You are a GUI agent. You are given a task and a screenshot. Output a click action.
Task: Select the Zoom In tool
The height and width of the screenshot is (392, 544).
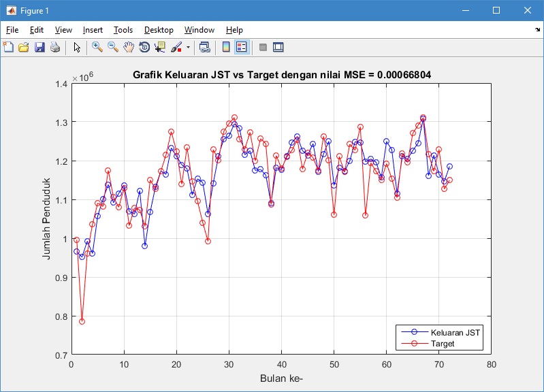[97, 47]
